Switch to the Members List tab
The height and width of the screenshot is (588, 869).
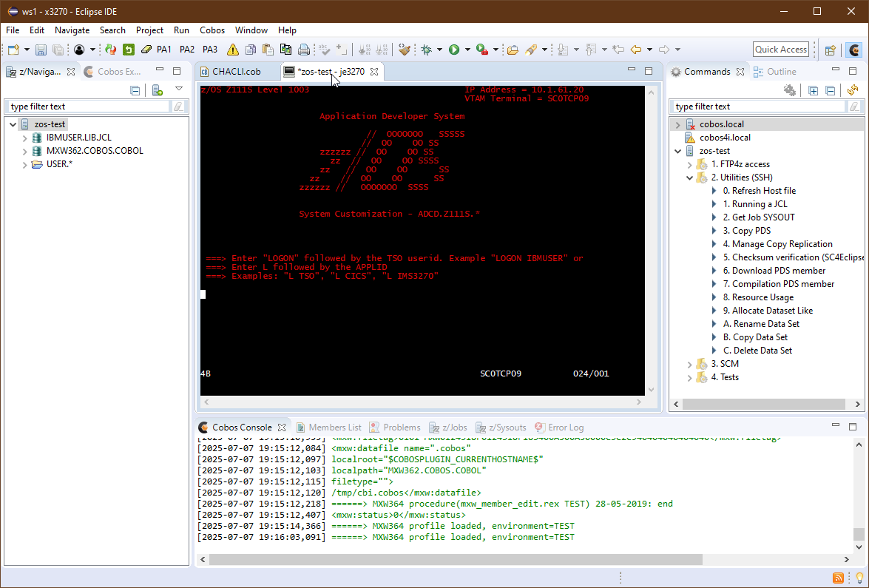(328, 428)
